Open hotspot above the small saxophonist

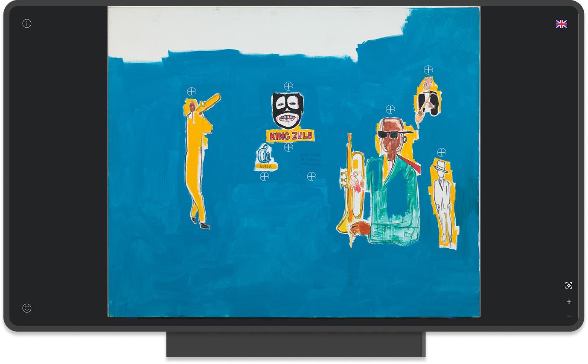point(428,70)
